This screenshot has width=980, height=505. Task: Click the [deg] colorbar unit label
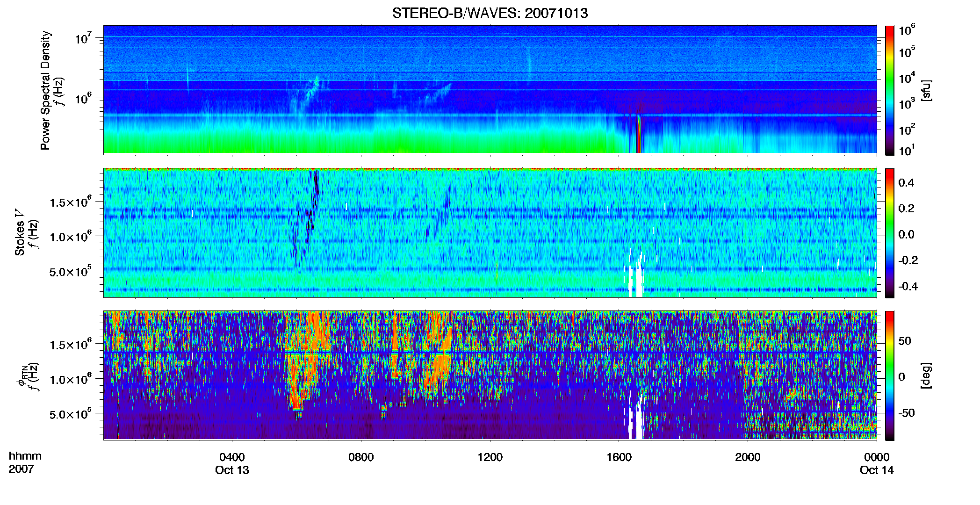926,375
